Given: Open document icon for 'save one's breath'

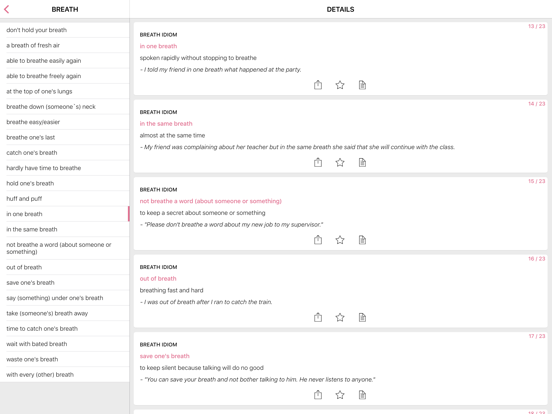Looking at the screenshot, I should click(362, 395).
